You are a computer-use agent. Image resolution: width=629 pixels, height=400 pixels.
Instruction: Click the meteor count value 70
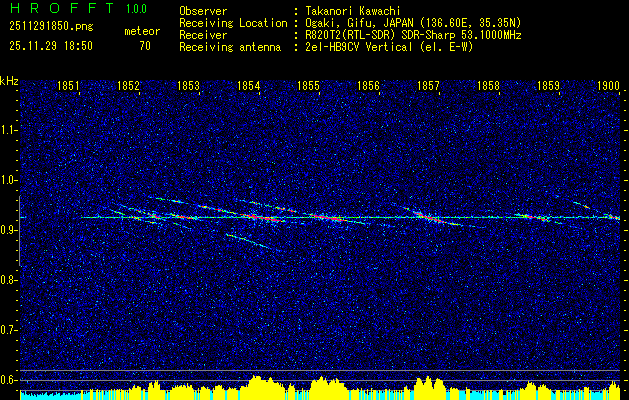click(145, 46)
